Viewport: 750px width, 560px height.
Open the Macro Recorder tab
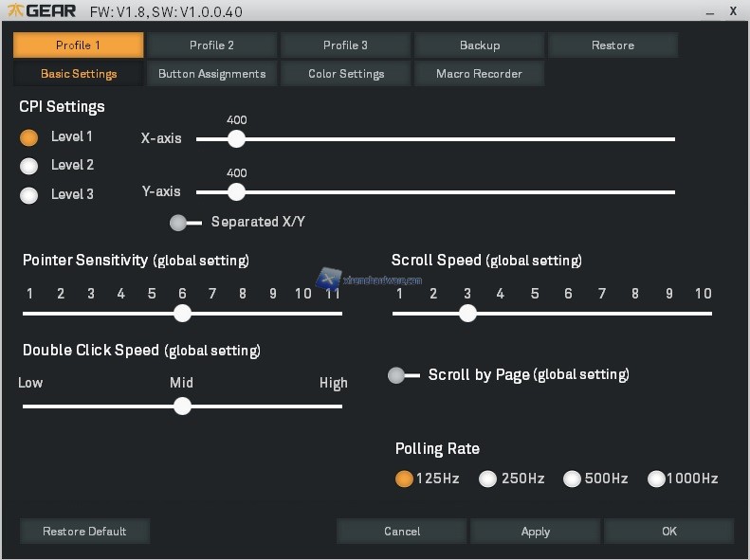[x=479, y=74]
